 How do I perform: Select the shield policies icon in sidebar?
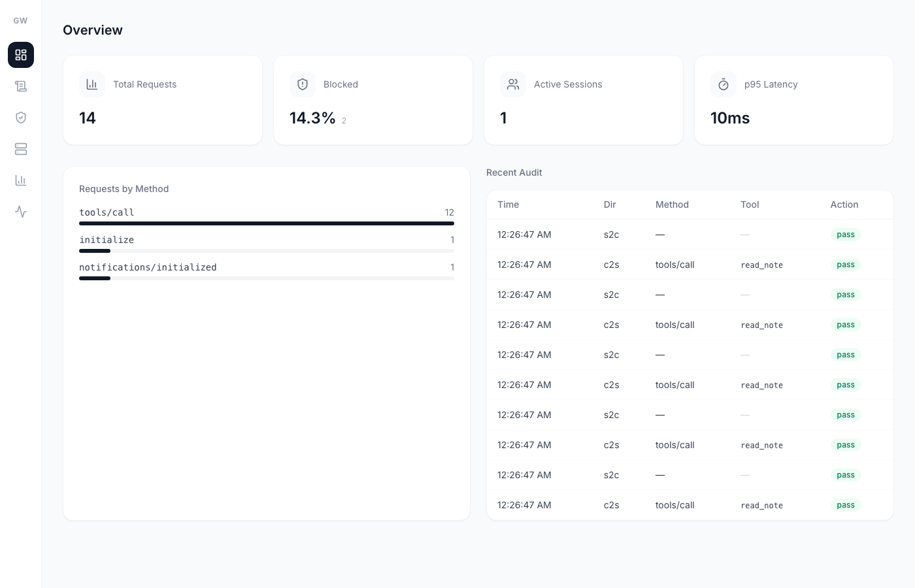21,118
